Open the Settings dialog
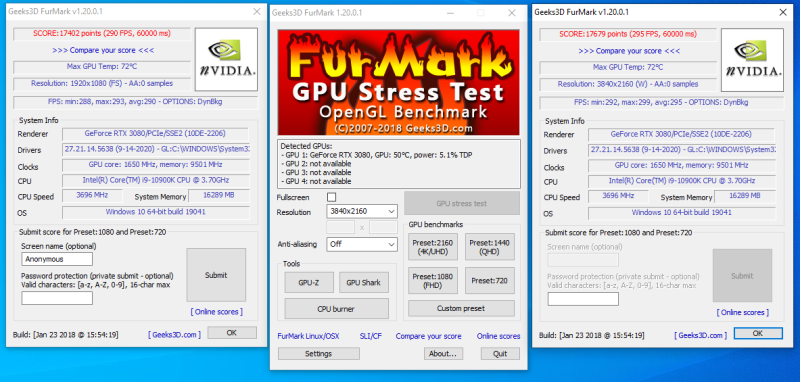This screenshot has width=800, height=382. point(318,353)
